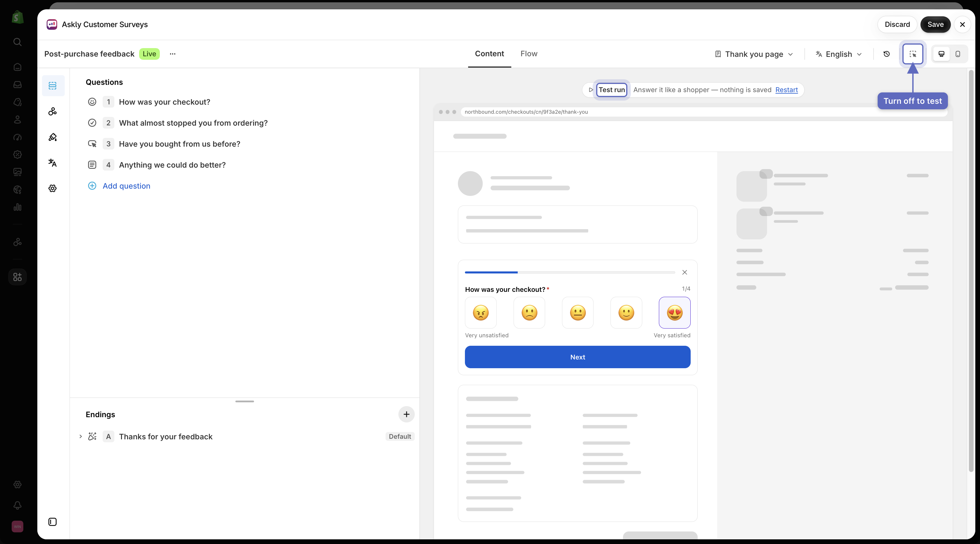
Task: Click the blue Next button
Action: (x=577, y=357)
